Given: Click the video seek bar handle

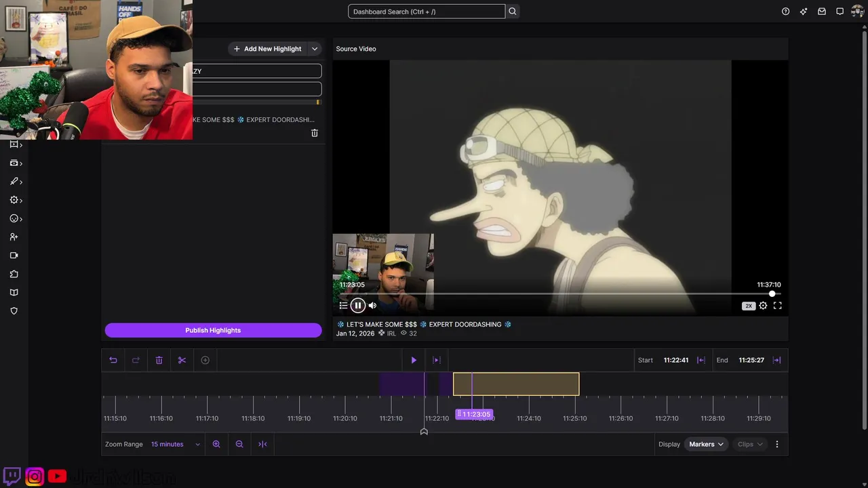Looking at the screenshot, I should [x=772, y=293].
